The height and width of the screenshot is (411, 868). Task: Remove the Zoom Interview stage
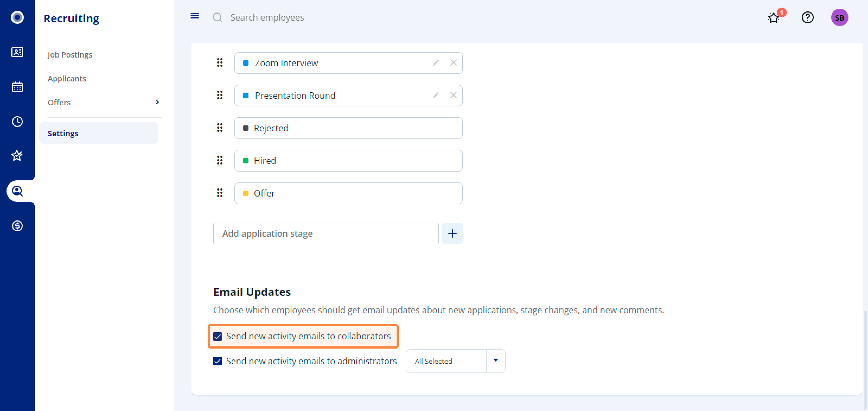coord(453,63)
